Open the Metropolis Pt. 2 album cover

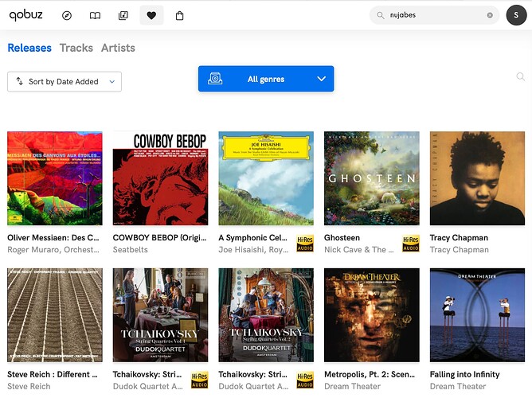[372, 315]
